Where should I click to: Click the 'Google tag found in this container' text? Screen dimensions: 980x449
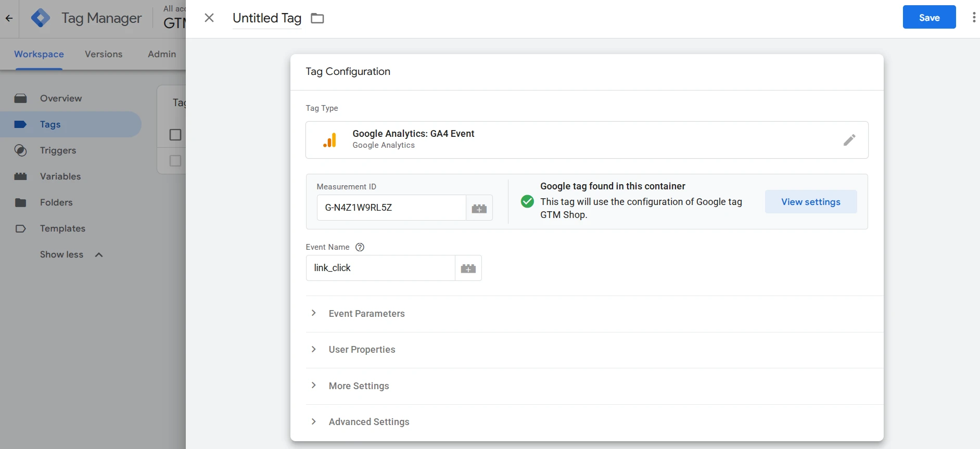tap(613, 186)
